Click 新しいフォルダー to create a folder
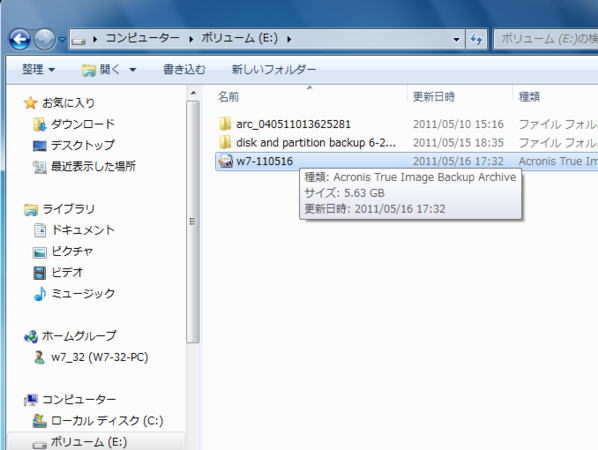The width and height of the screenshot is (598, 450). coord(274,69)
